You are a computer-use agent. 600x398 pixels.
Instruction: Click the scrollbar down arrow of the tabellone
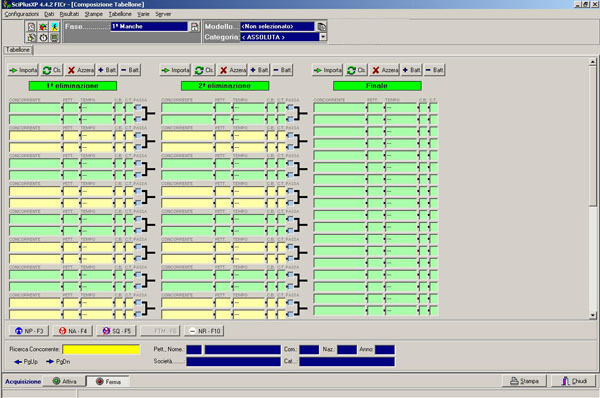[593, 315]
